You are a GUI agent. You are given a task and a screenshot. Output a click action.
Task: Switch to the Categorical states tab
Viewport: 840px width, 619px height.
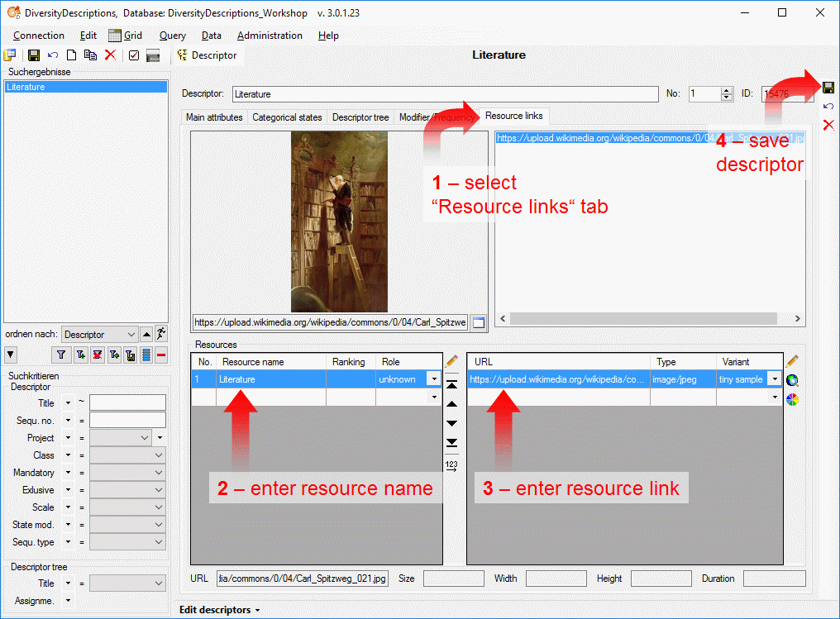[x=287, y=117]
